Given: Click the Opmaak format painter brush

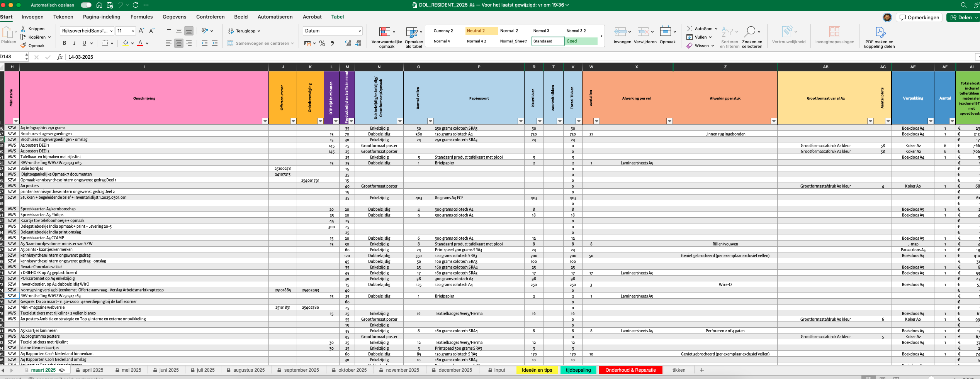Looking at the screenshot, I should tap(23, 46).
